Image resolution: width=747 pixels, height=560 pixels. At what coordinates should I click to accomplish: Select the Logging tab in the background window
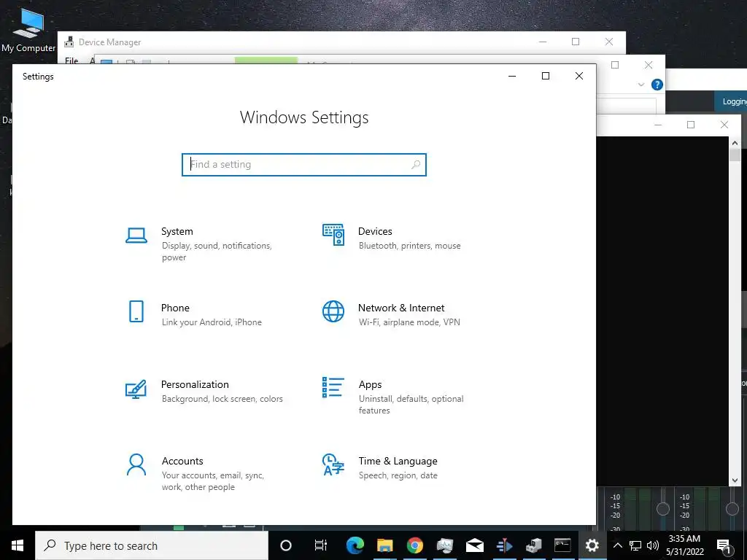pos(734,101)
